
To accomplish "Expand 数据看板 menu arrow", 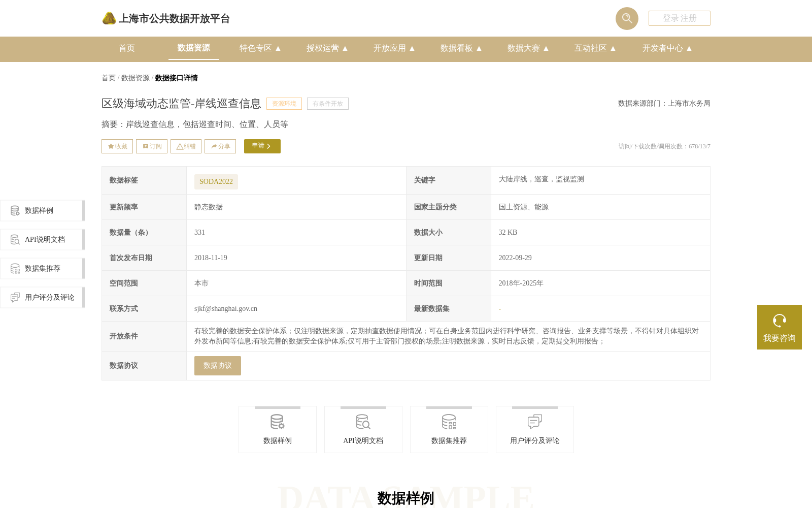I will click(x=479, y=48).
